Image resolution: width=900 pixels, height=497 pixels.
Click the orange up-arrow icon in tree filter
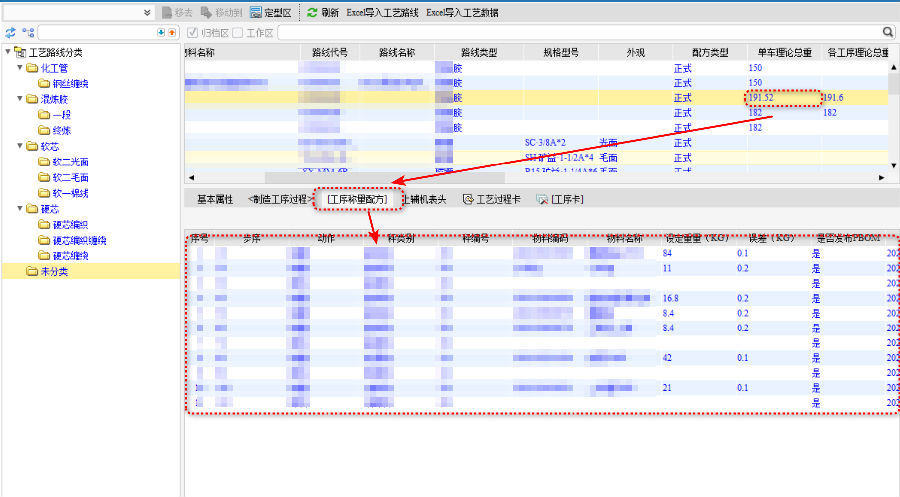tap(172, 33)
